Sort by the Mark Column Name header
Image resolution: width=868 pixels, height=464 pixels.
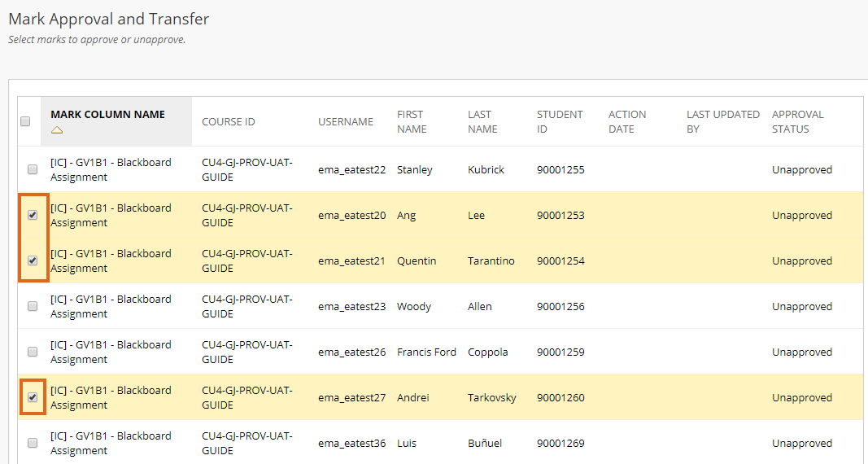pos(107,115)
